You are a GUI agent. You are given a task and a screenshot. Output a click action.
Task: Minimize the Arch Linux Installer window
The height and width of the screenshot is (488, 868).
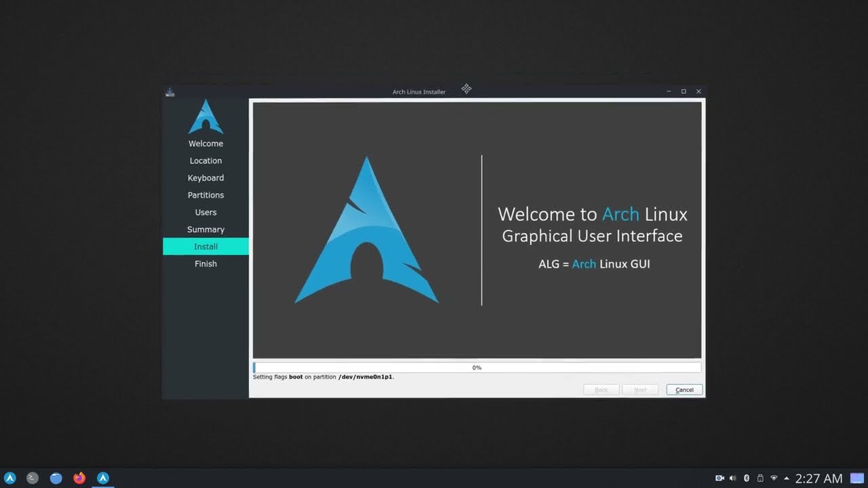pos(669,91)
